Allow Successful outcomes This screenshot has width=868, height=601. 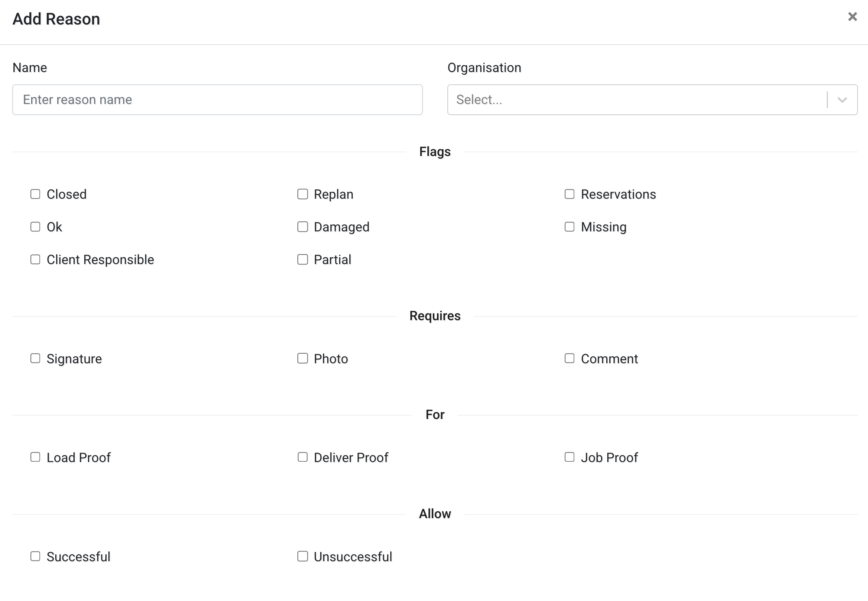coord(35,556)
